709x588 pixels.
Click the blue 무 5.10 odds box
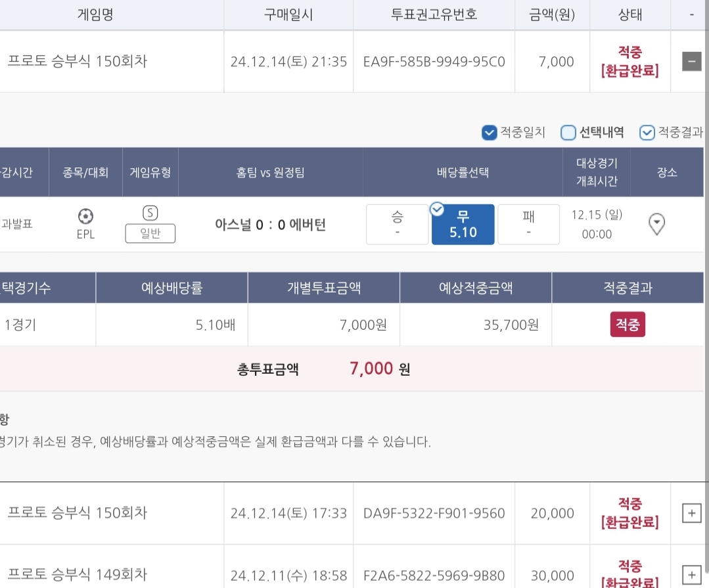coord(463,225)
